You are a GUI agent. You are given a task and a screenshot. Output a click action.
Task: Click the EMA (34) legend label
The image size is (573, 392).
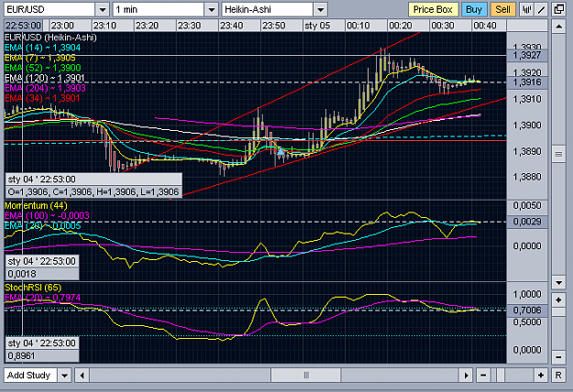point(42,98)
